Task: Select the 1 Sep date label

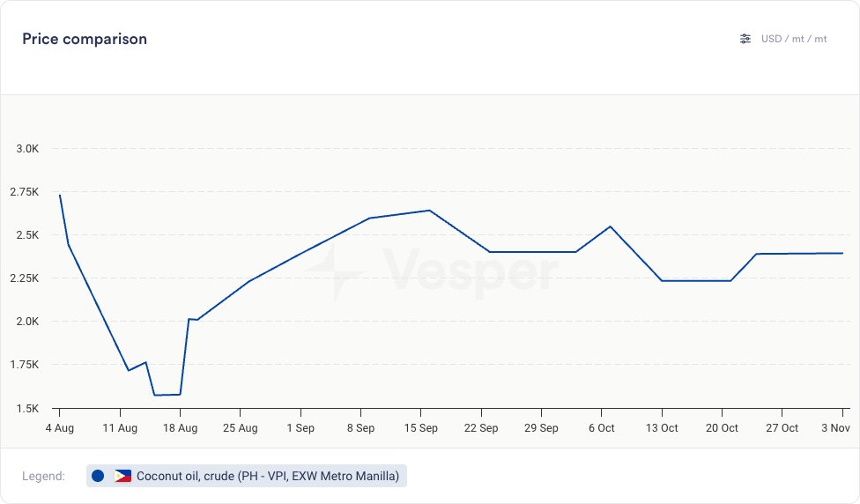Action: click(300, 428)
